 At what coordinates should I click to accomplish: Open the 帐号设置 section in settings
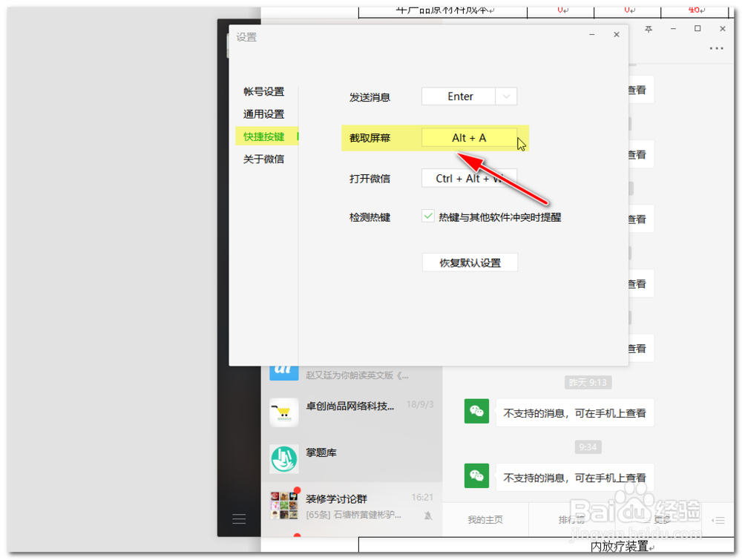coord(263,92)
